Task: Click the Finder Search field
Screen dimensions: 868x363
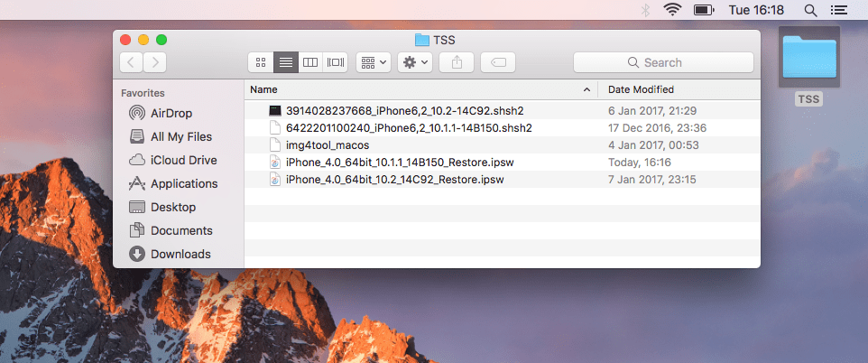Action: (663, 62)
